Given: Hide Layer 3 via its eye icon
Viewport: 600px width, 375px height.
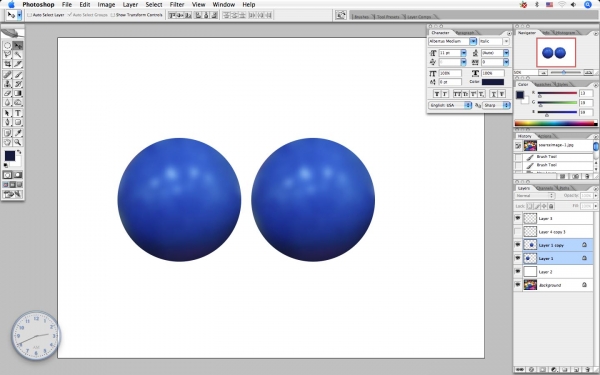Looking at the screenshot, I should (518, 218).
